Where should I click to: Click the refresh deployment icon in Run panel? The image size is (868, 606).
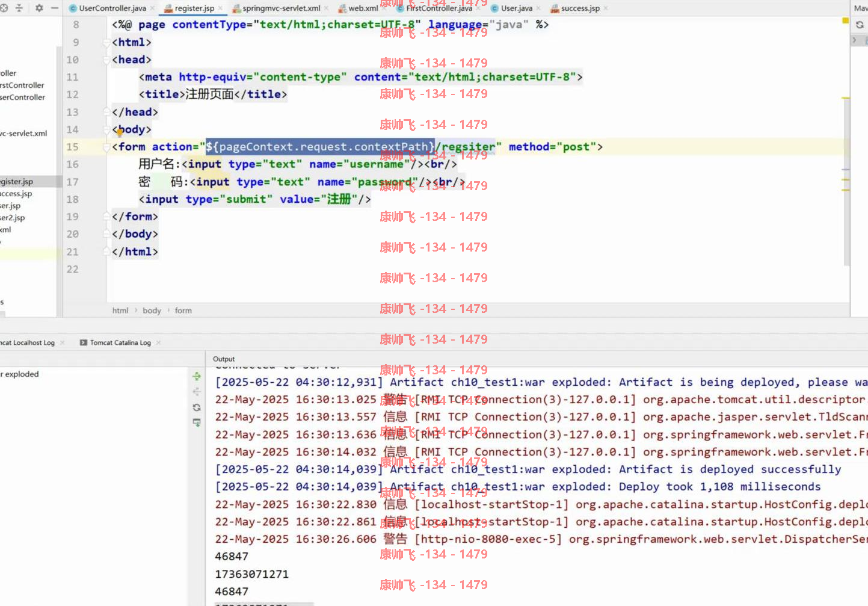[197, 407]
